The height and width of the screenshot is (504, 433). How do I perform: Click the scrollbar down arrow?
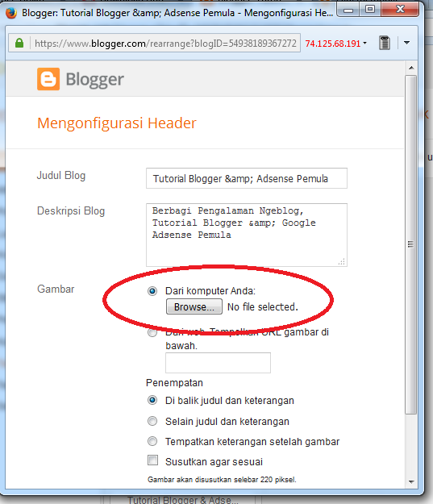411,481
